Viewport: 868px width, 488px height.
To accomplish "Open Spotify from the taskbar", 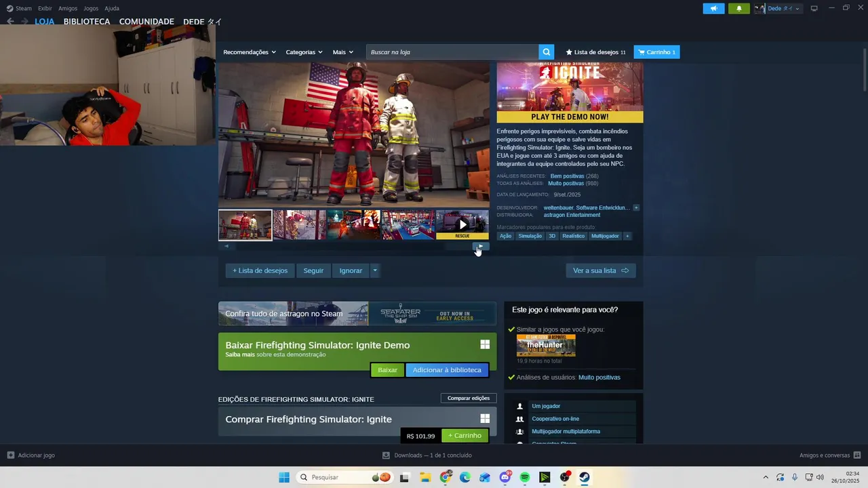I will [525, 477].
